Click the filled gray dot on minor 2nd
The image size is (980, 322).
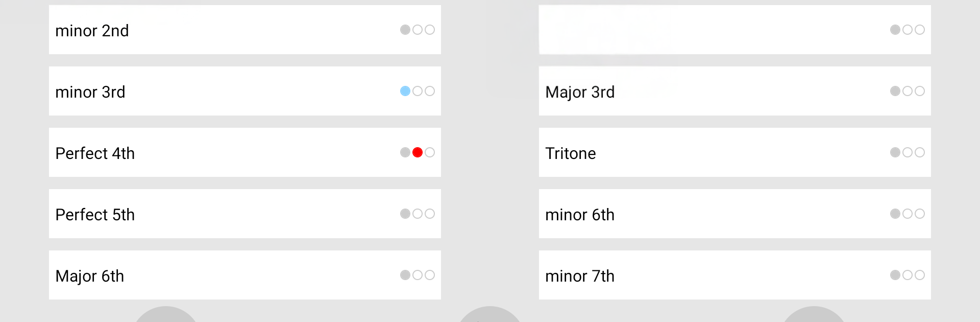pyautogui.click(x=405, y=30)
